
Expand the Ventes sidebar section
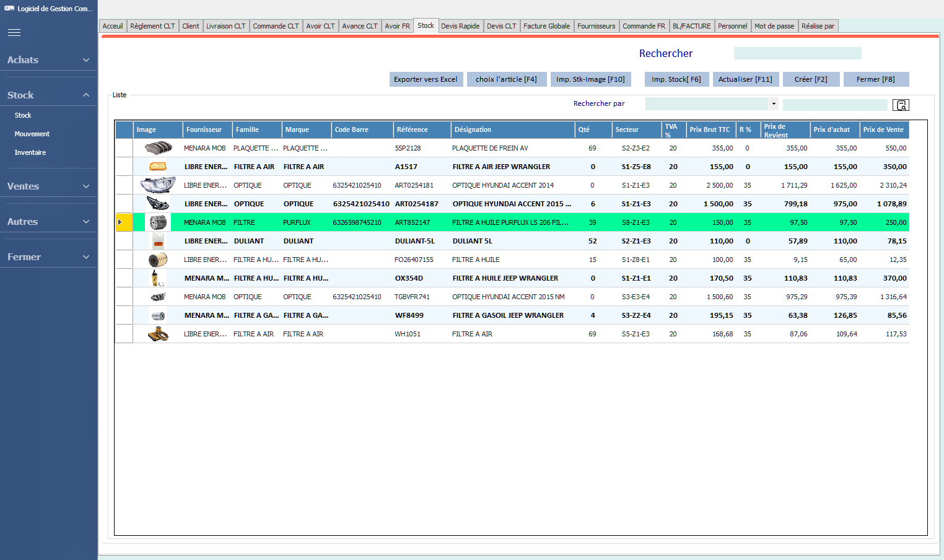pos(48,186)
